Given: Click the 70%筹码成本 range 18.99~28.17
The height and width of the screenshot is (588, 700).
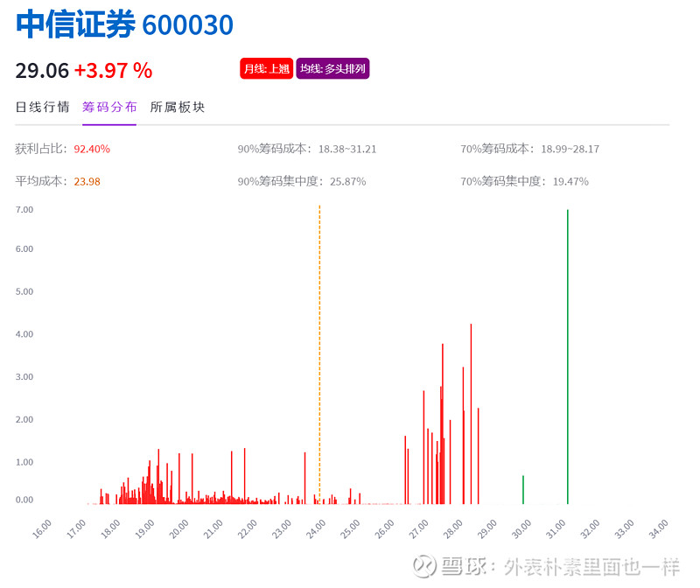Looking at the screenshot, I should tap(570, 149).
